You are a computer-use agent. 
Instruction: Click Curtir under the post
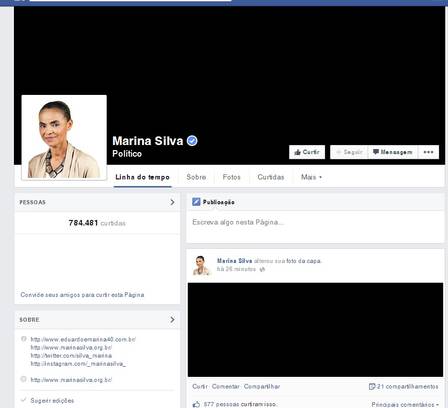pos(200,387)
